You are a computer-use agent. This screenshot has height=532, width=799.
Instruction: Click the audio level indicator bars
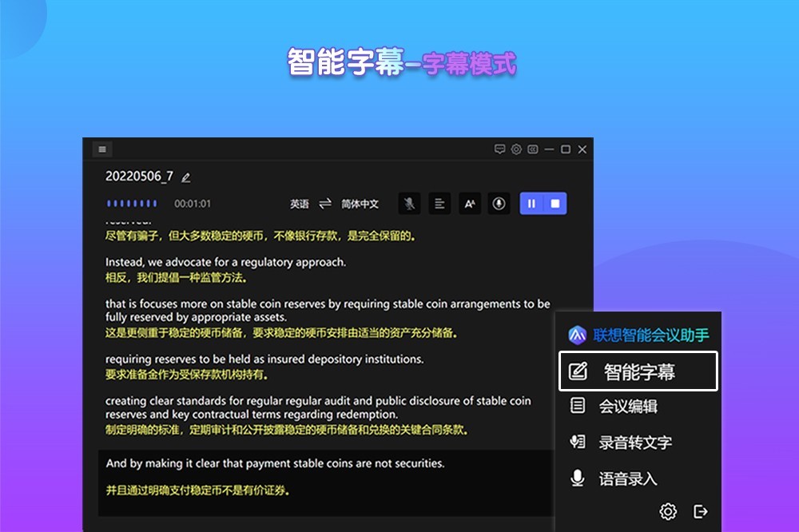tap(132, 204)
